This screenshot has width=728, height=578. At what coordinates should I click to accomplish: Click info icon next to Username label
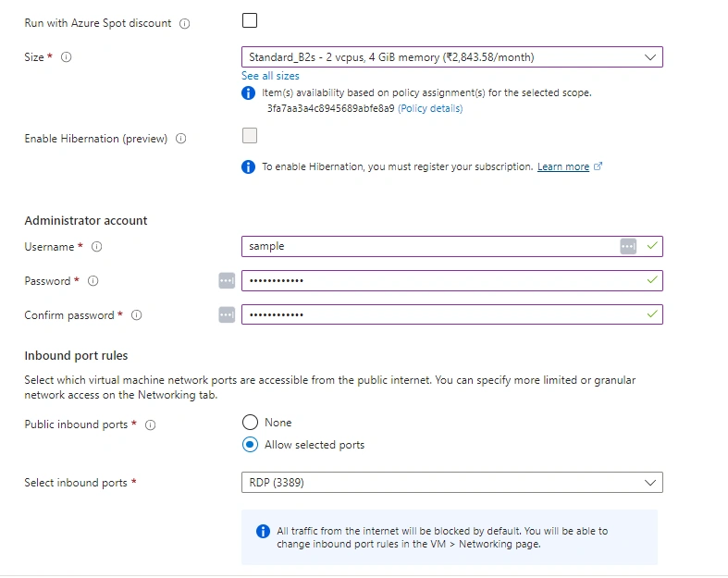(96, 247)
